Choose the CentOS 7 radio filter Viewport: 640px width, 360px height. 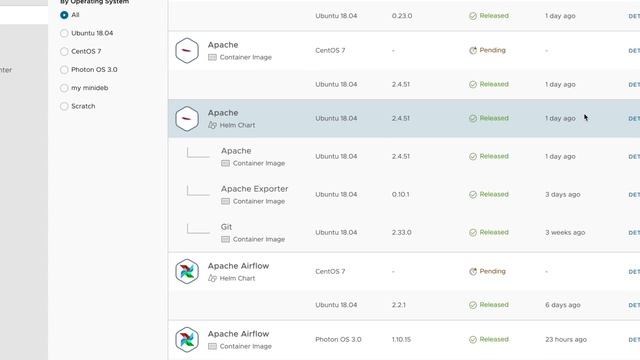pyautogui.click(x=64, y=51)
